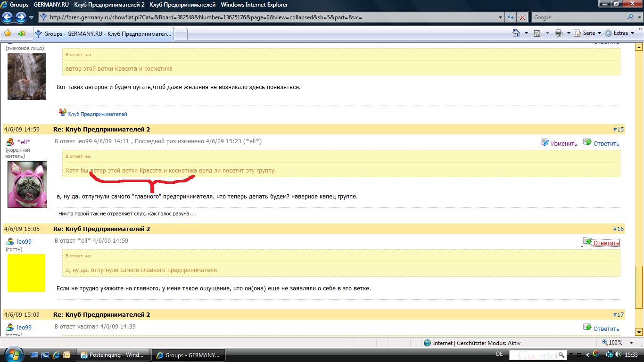Click the Add to Favorites icon
644x362 pixels.
(22, 33)
